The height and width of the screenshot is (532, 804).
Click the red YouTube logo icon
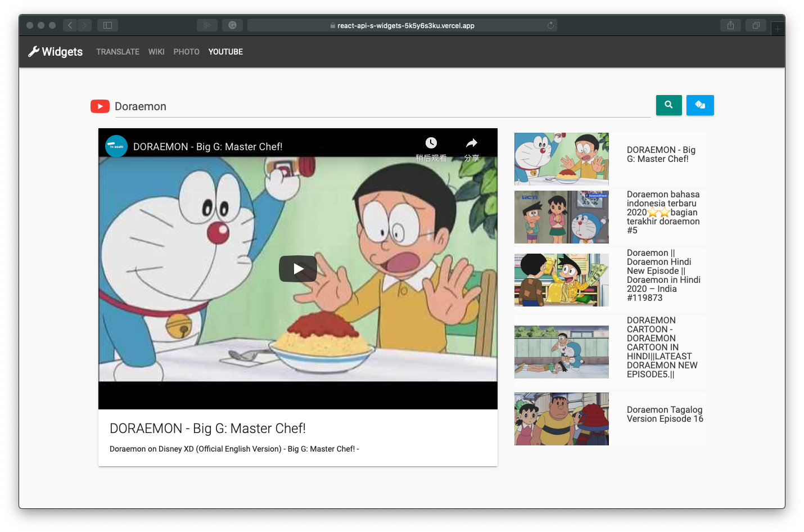coord(100,106)
